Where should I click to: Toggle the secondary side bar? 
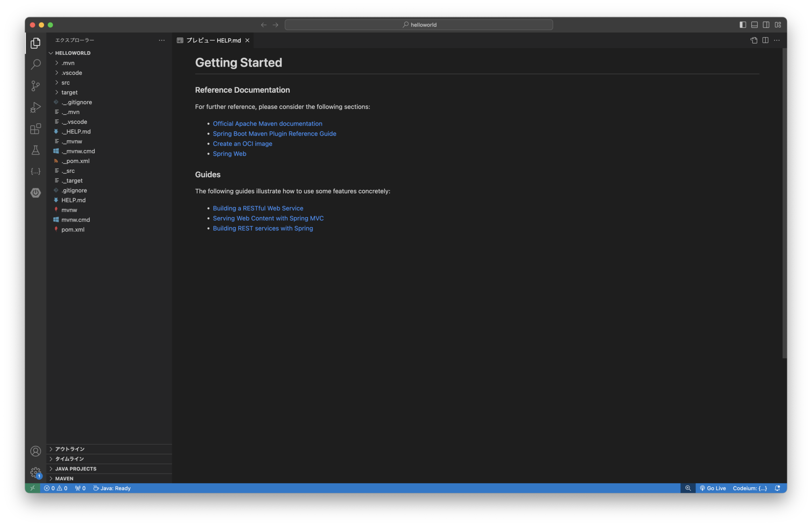(x=766, y=24)
